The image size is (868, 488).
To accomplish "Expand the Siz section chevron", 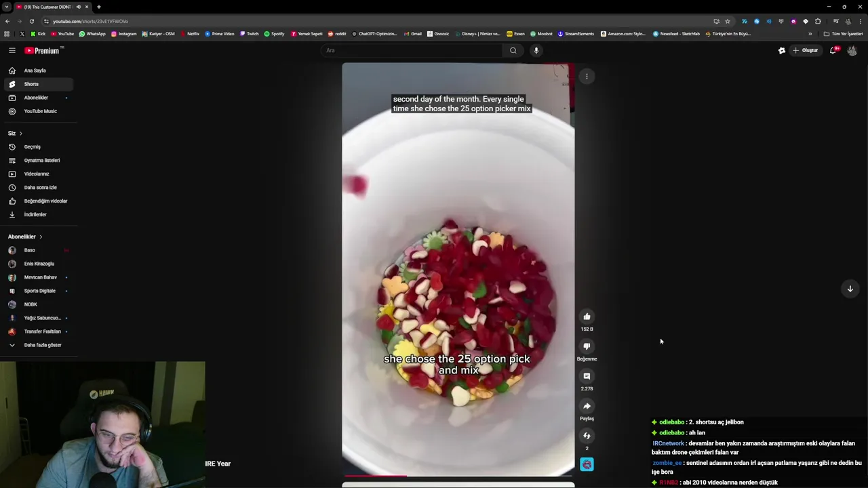I will [x=21, y=134].
